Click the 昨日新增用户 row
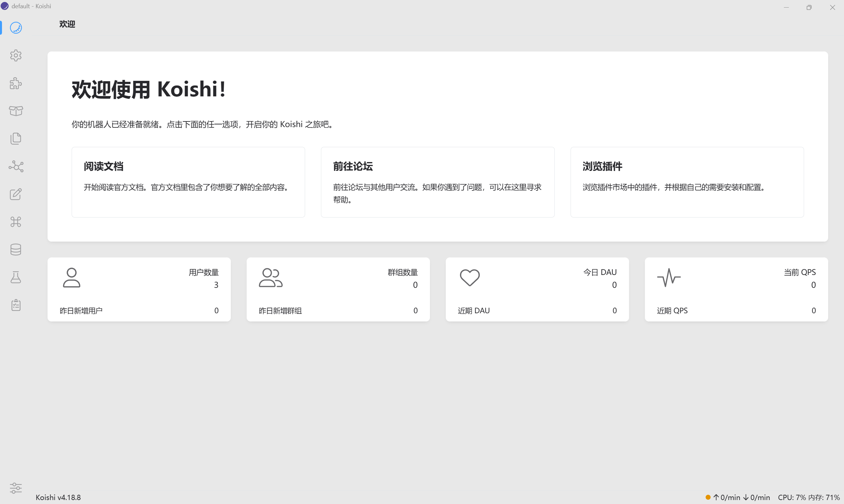This screenshot has width=844, height=504. [139, 310]
